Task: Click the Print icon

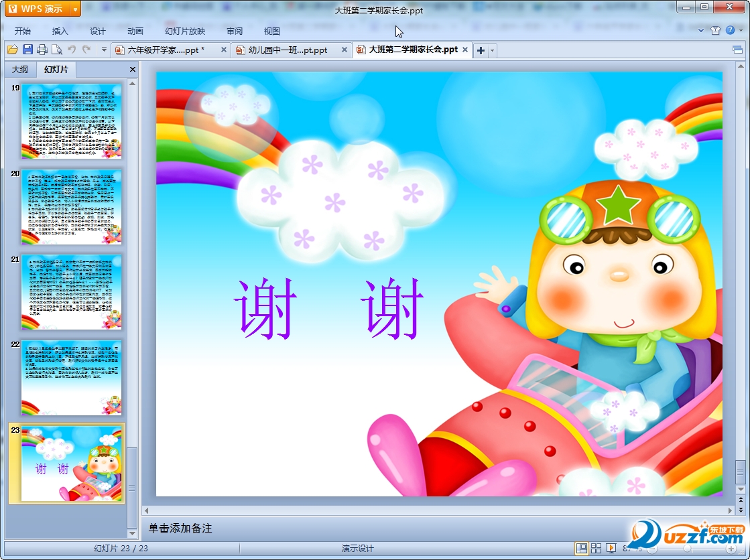Action: click(42, 50)
